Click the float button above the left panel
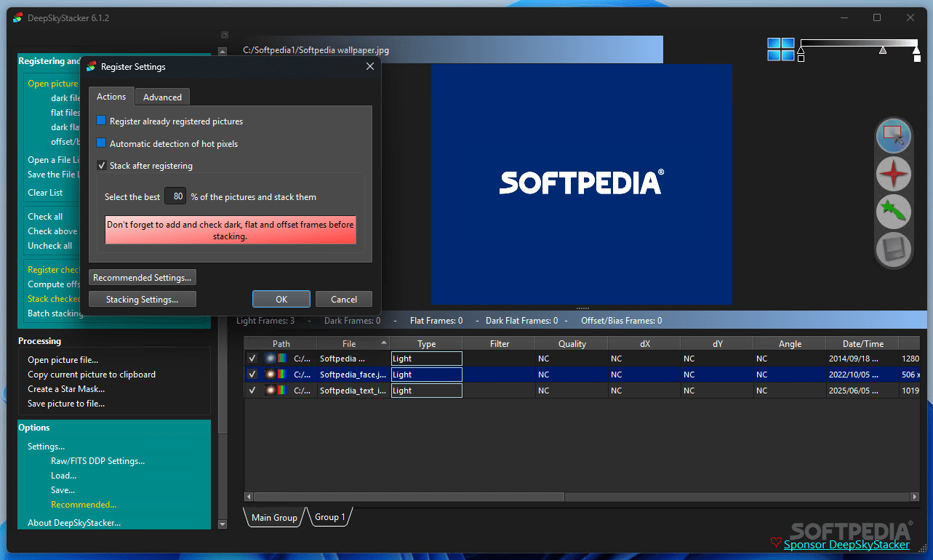This screenshot has width=933, height=560. 225,34
